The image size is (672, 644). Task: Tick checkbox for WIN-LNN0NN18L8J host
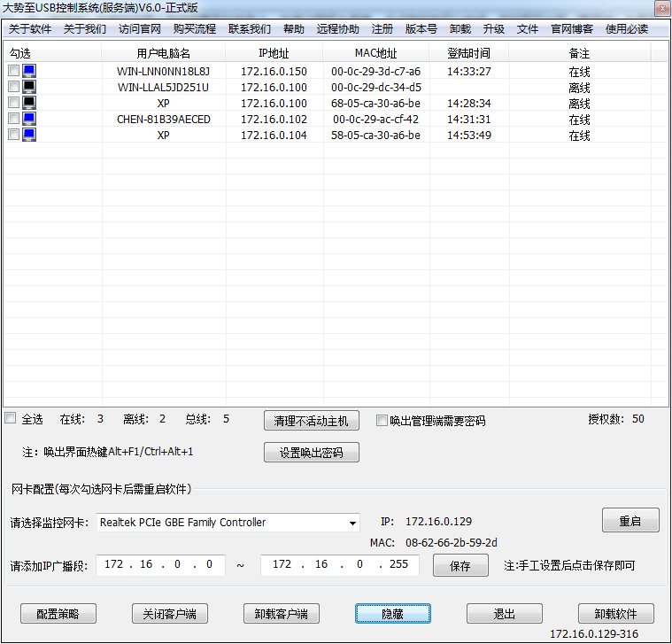[13, 71]
